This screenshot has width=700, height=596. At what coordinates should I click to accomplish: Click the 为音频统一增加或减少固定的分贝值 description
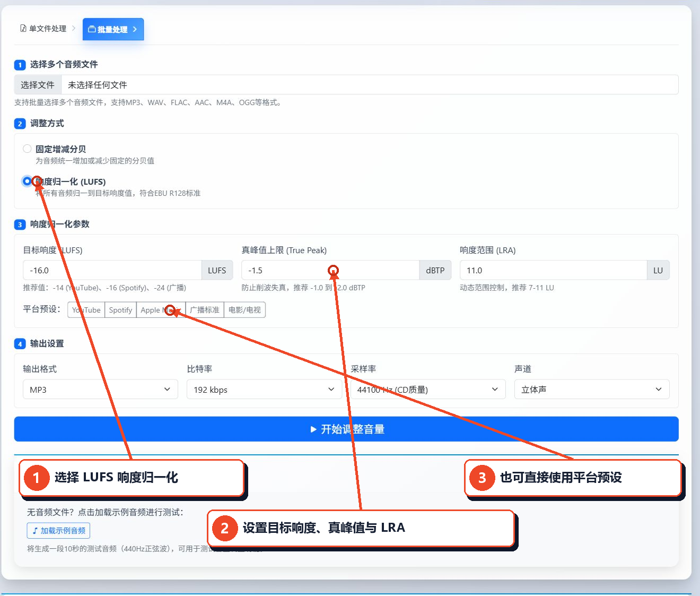tap(95, 161)
